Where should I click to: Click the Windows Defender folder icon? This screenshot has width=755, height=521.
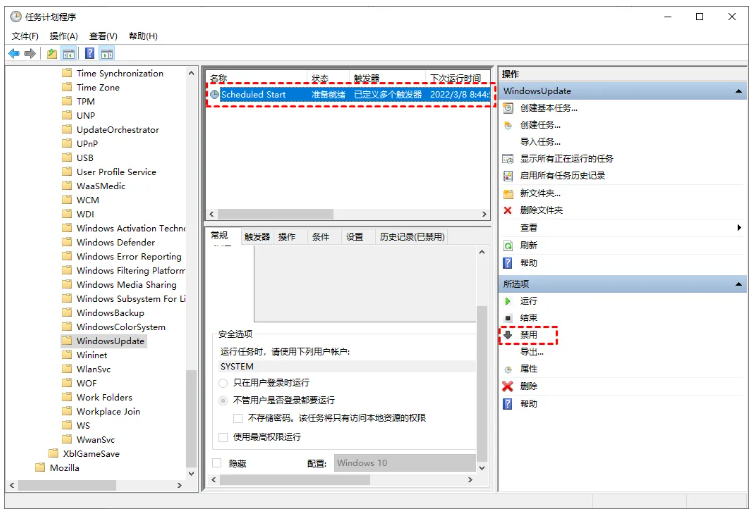tap(67, 242)
